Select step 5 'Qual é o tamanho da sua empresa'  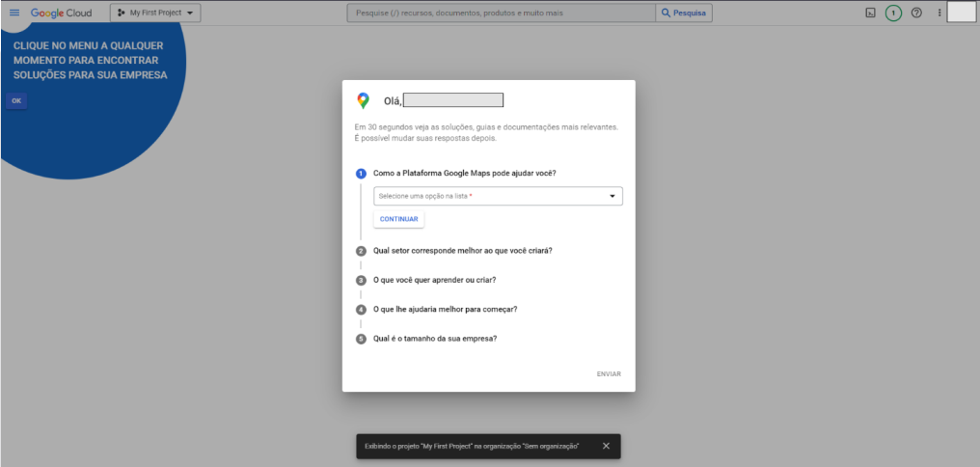[435, 339]
